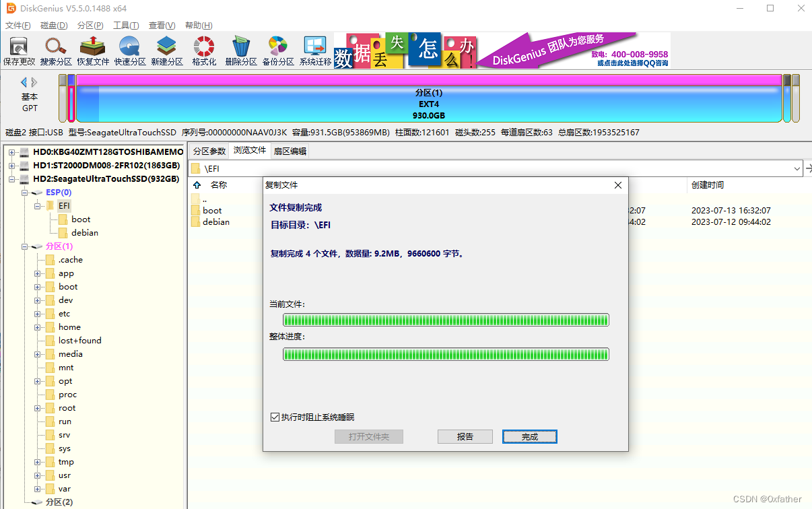The image size is (812, 509).
Task: Open the debian folder under EFI in tree
Action: (85, 233)
